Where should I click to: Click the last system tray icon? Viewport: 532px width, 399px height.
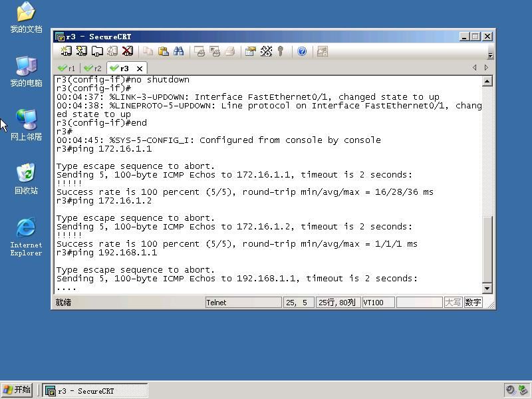coord(523,390)
